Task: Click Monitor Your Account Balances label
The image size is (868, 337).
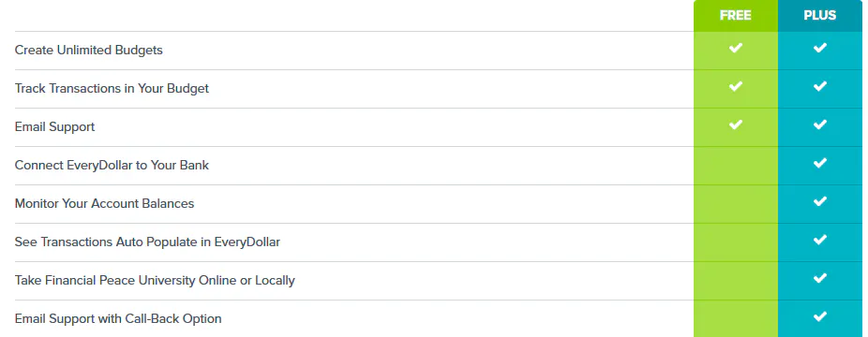Action: coord(105,204)
